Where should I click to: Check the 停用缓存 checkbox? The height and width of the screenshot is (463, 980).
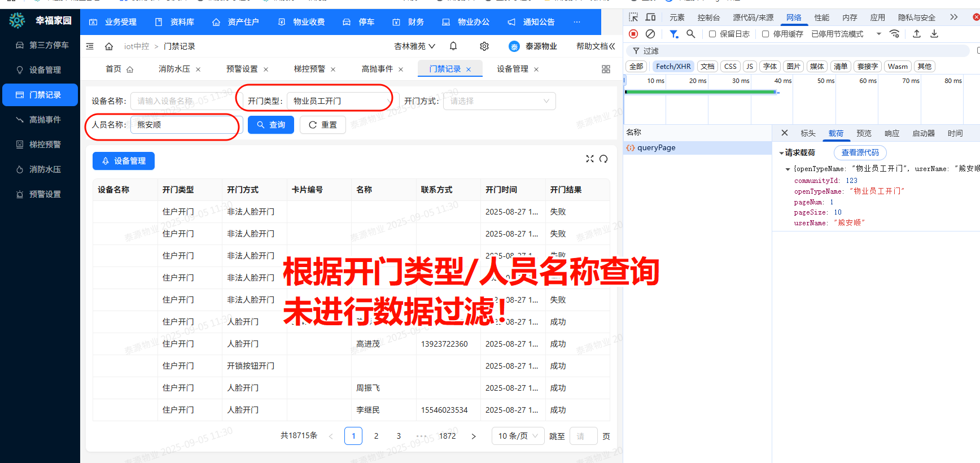(765, 34)
